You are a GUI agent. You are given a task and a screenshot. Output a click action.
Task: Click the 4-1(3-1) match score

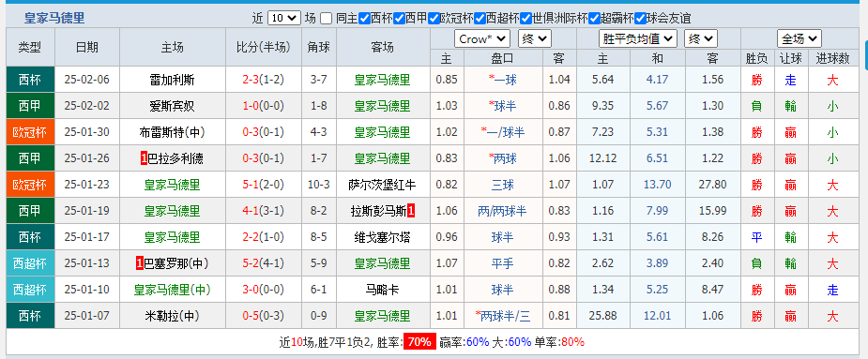(264, 211)
